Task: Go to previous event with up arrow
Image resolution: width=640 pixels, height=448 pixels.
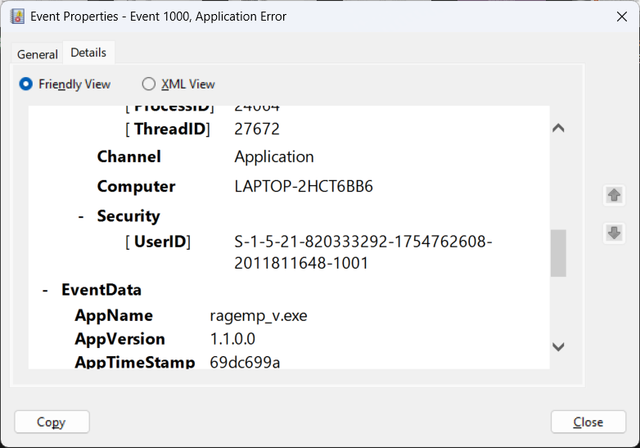Action: (x=614, y=195)
